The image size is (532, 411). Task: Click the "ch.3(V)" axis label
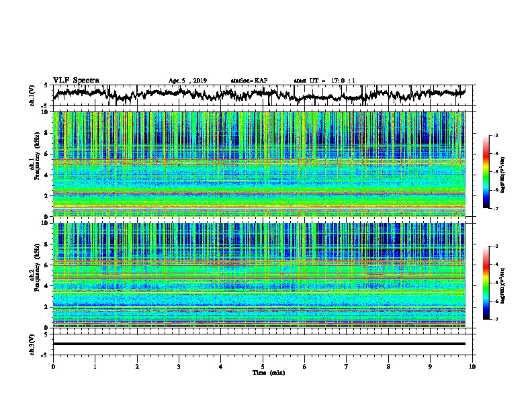pyautogui.click(x=32, y=345)
